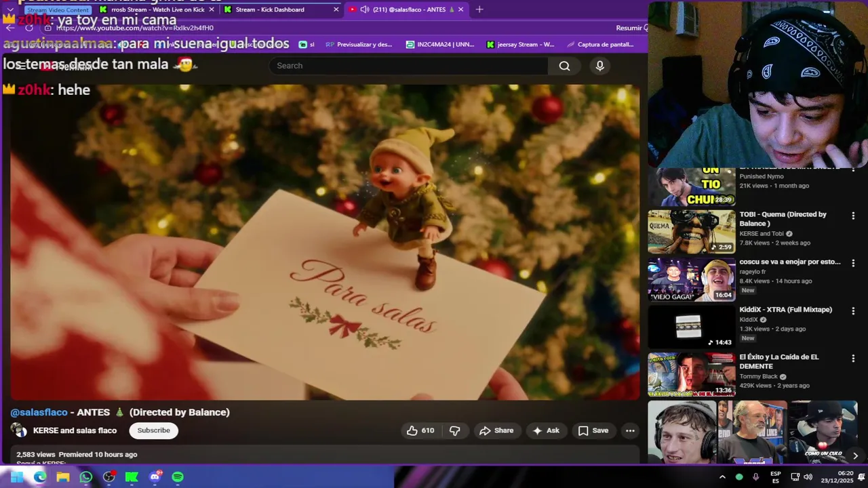The width and height of the screenshot is (868, 488).
Task: Open the Ask AI button
Action: pos(547,430)
